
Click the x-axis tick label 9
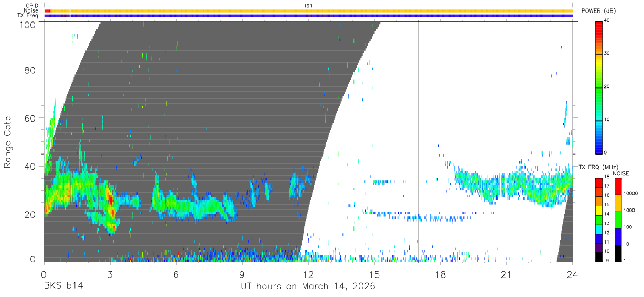pyautogui.click(x=242, y=274)
